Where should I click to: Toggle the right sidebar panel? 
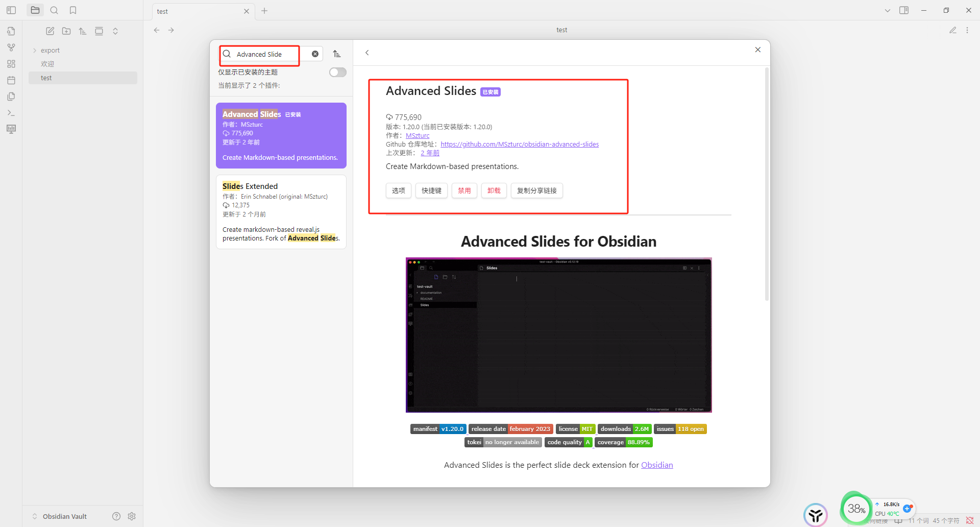(904, 10)
